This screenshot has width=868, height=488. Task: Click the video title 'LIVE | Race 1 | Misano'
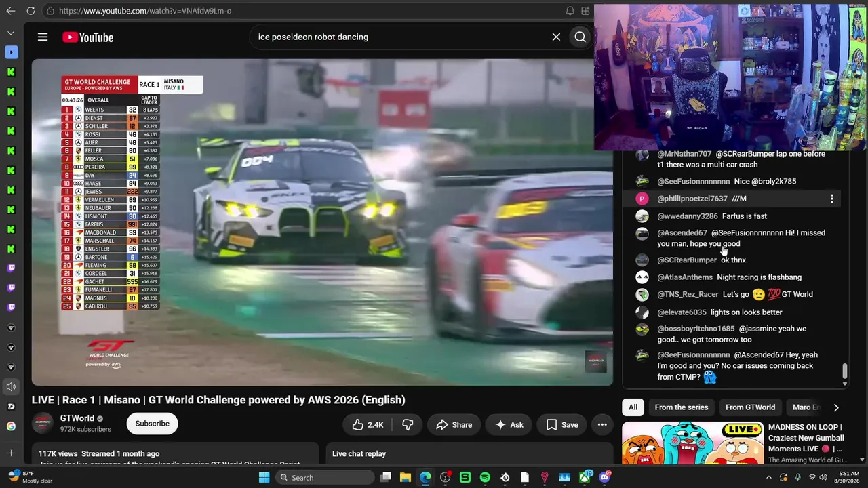tap(218, 400)
